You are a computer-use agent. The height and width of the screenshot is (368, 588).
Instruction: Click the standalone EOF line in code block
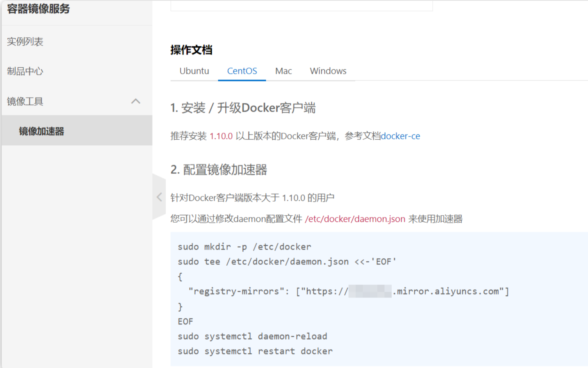tap(185, 321)
